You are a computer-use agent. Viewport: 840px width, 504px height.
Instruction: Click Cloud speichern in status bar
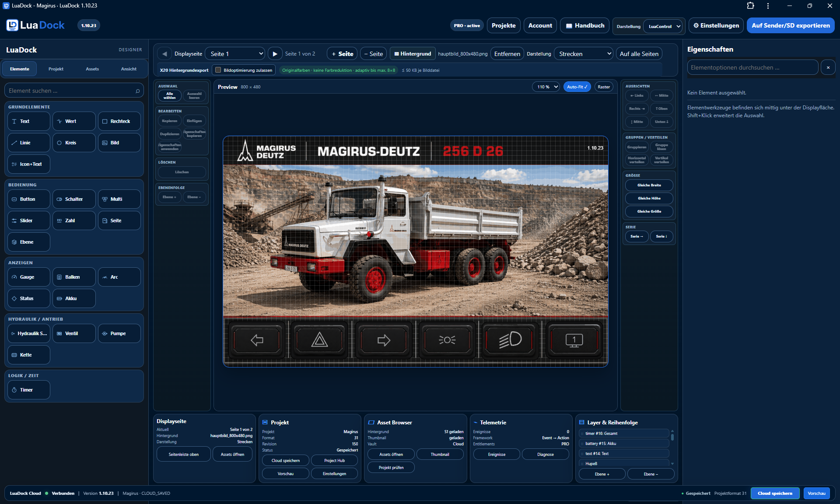[x=775, y=493]
